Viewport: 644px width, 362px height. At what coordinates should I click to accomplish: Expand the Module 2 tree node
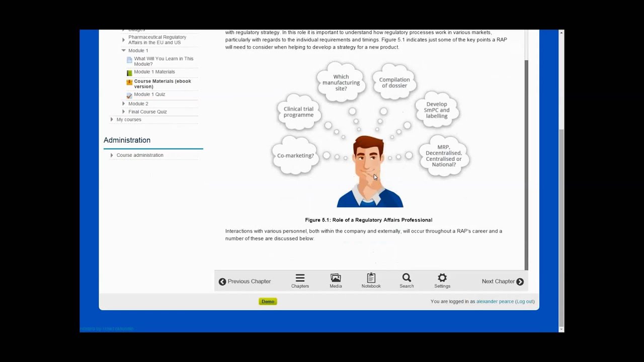123,104
